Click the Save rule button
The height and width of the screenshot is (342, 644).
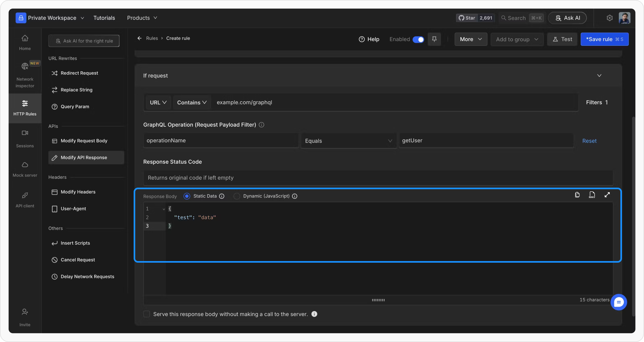click(604, 39)
